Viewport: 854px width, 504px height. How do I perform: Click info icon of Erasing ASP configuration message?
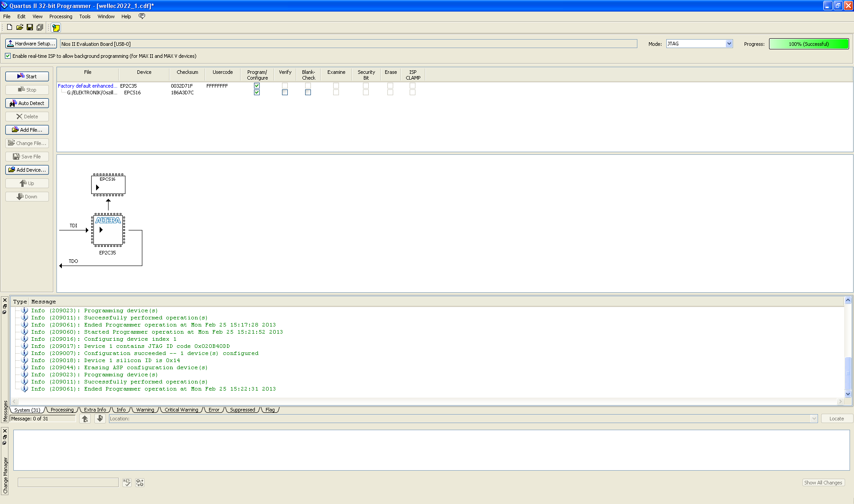(25, 367)
